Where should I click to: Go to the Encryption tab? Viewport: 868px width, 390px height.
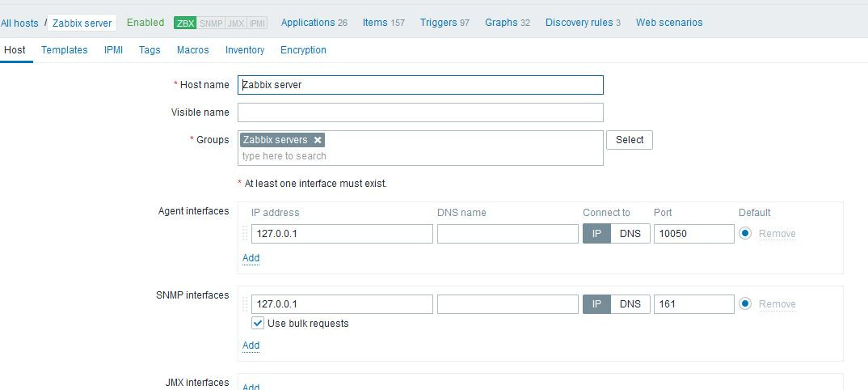coord(303,50)
